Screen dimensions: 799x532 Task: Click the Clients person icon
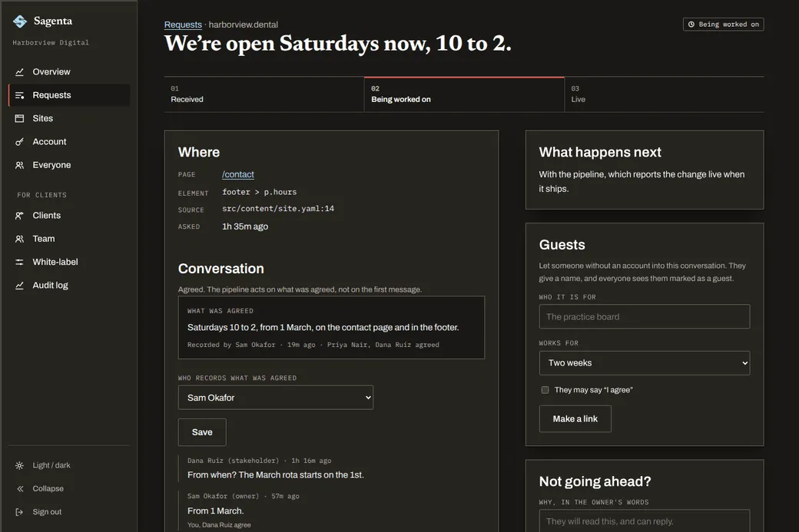tap(19, 216)
